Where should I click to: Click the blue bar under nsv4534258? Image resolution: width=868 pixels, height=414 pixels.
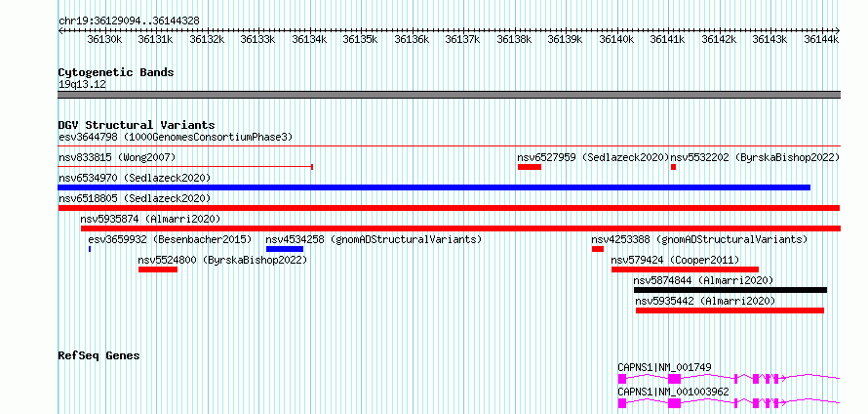coord(285,249)
